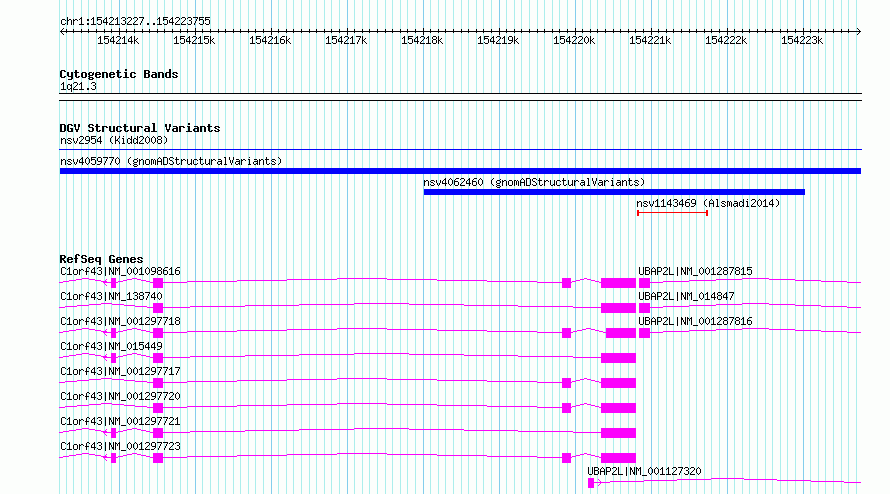This screenshot has width=890, height=494.
Task: Select the 154216k ruler position label
Action: 270,40
